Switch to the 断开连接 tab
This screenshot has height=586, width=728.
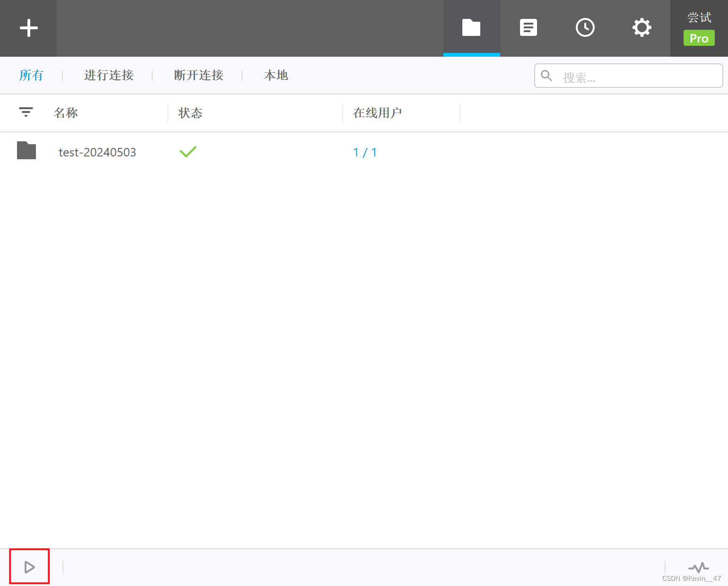click(199, 76)
